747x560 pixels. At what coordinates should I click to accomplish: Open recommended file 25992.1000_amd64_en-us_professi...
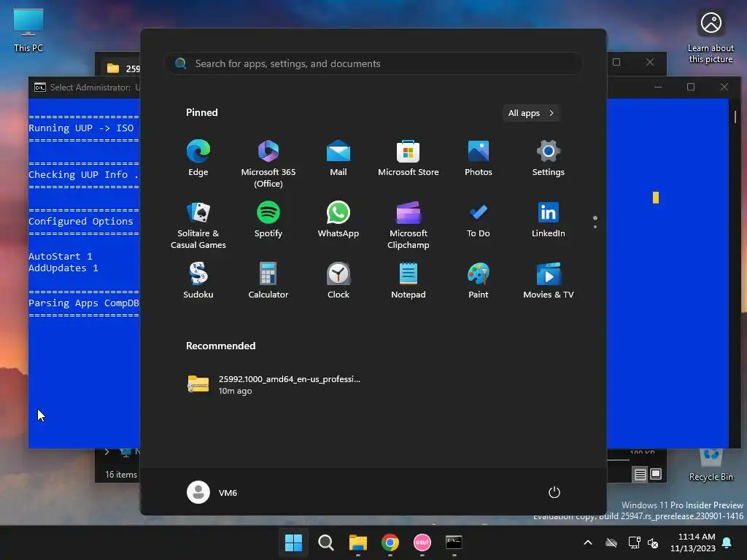[x=274, y=385]
